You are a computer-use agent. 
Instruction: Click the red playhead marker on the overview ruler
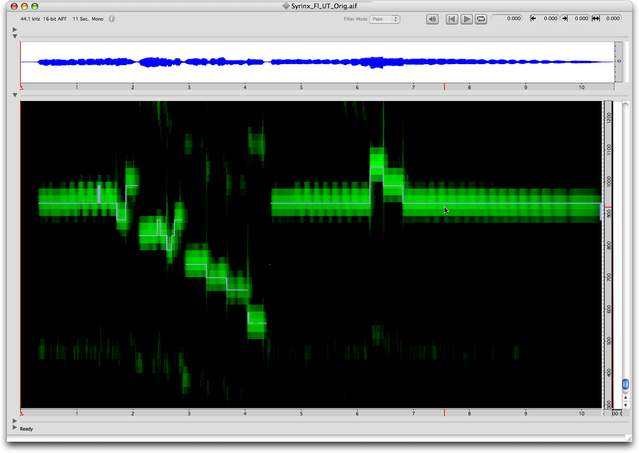pos(444,88)
